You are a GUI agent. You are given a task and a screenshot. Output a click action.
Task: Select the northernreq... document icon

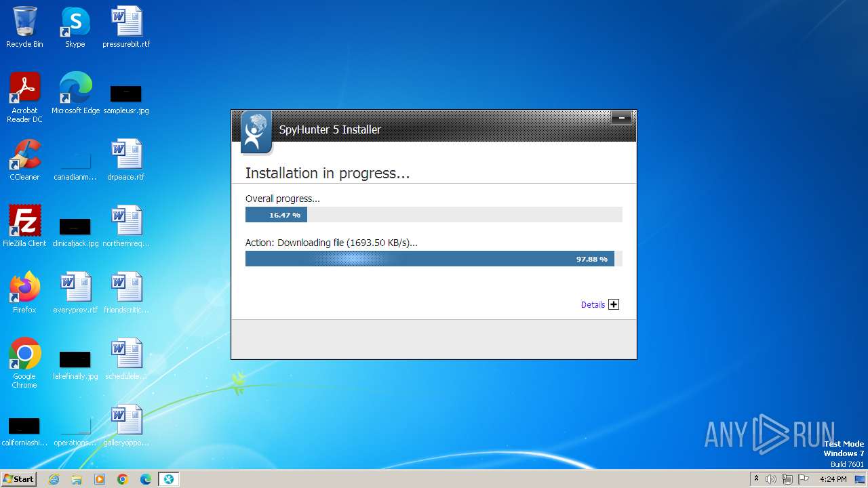[126, 226]
